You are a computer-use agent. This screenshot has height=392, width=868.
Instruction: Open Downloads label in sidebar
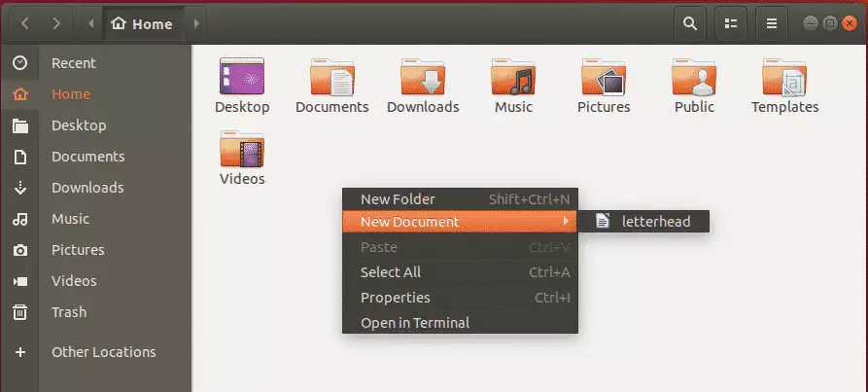(87, 188)
